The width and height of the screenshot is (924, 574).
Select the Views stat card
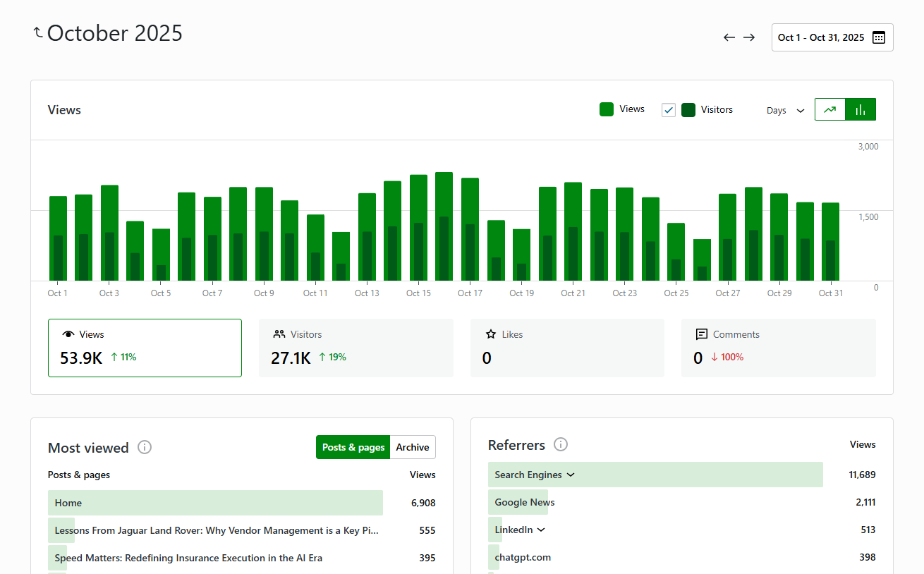(x=145, y=348)
